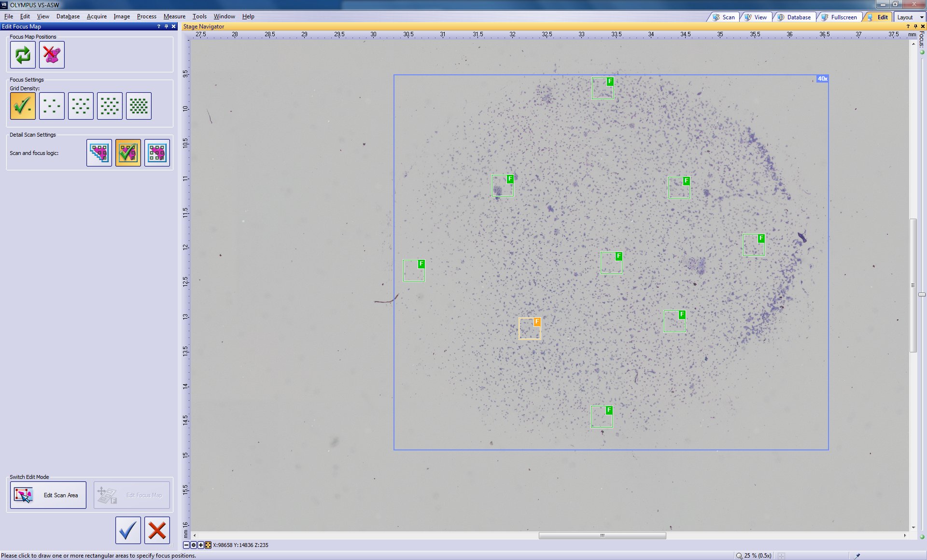Select the sparsest five-dot grid density
Image resolution: width=927 pixels, height=560 pixels.
[x=52, y=106]
